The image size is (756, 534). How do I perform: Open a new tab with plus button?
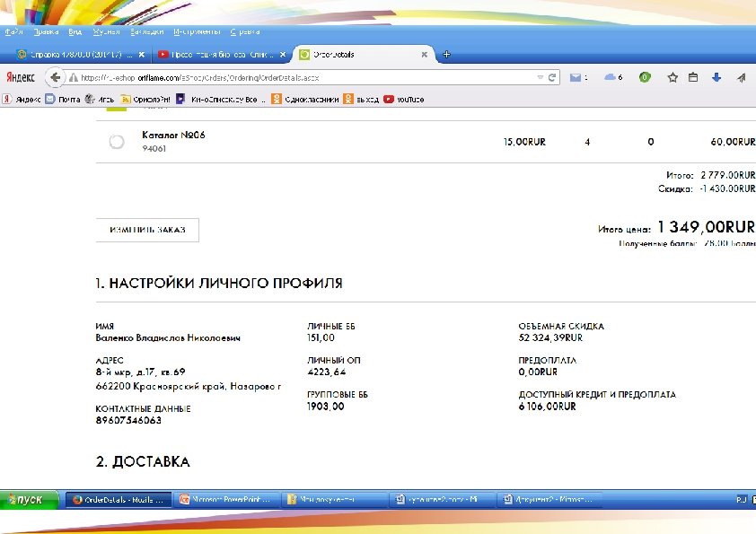click(446, 54)
